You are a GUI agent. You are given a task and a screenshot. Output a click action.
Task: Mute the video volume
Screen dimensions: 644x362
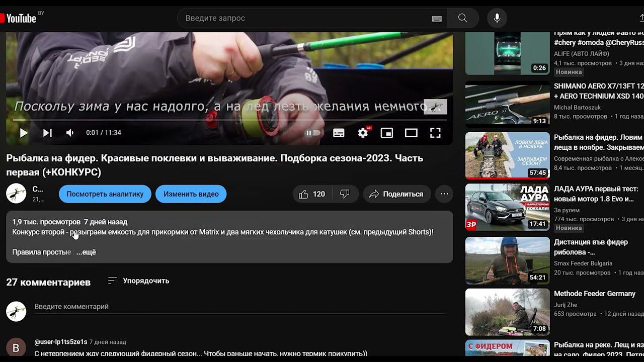70,133
